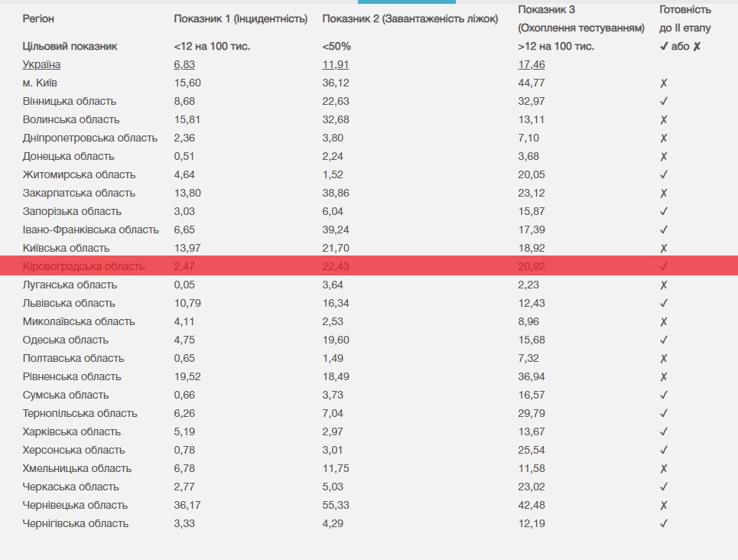
Task: Click Ukraine testing coverage value 17,46
Action: point(532,64)
